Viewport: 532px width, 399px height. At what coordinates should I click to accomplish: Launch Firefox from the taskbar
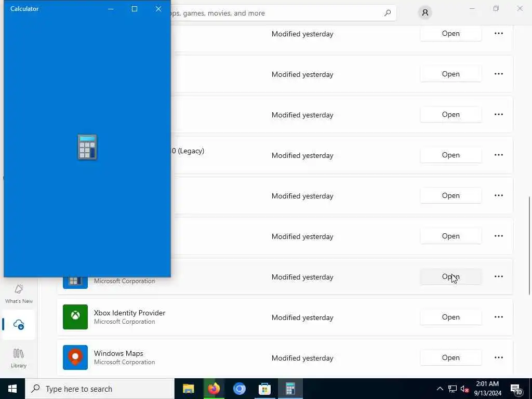[x=214, y=389]
